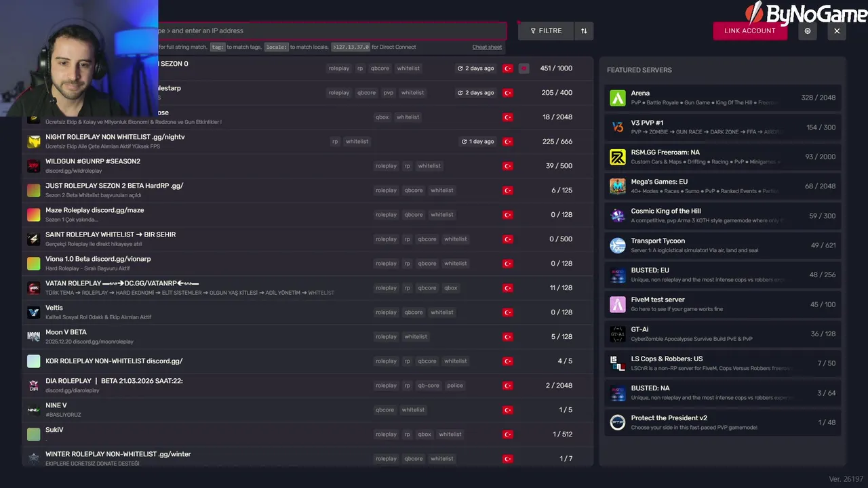This screenshot has height=488, width=868.
Task: Click the 2 / 2048 player count
Action: 559,386
